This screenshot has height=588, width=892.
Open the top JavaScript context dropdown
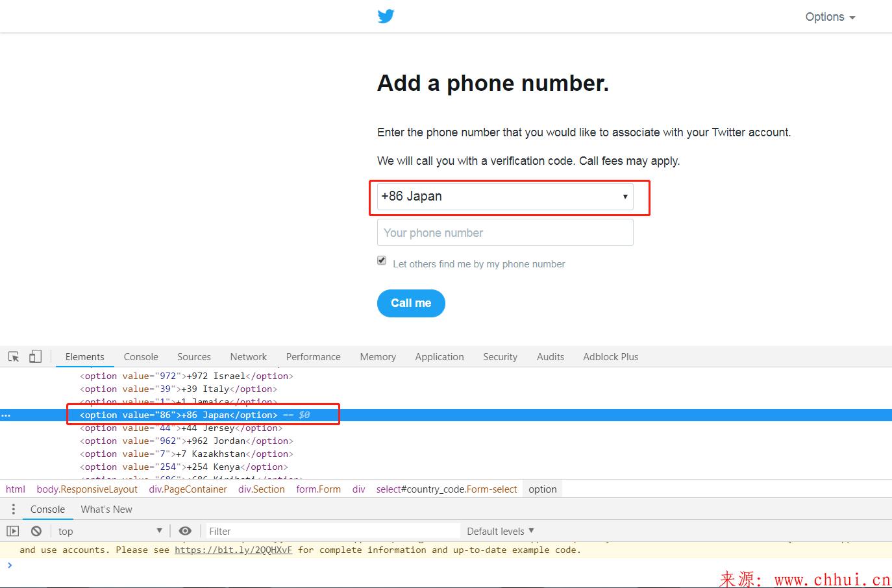click(x=110, y=531)
